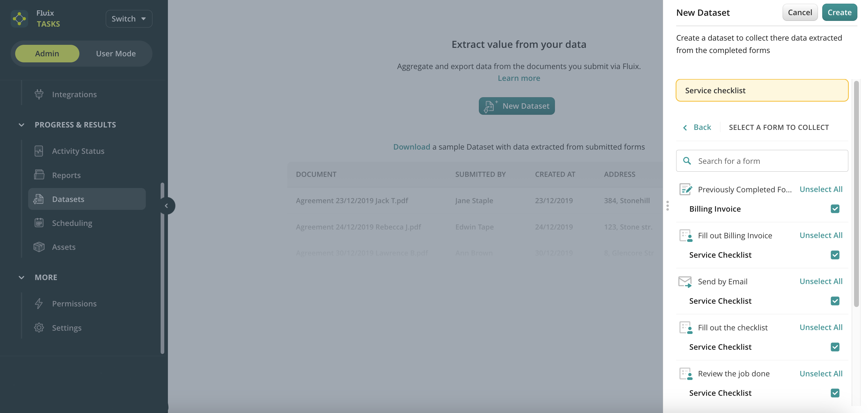Click the Create button
Image resolution: width=868 pixels, height=413 pixels.
click(x=839, y=12)
